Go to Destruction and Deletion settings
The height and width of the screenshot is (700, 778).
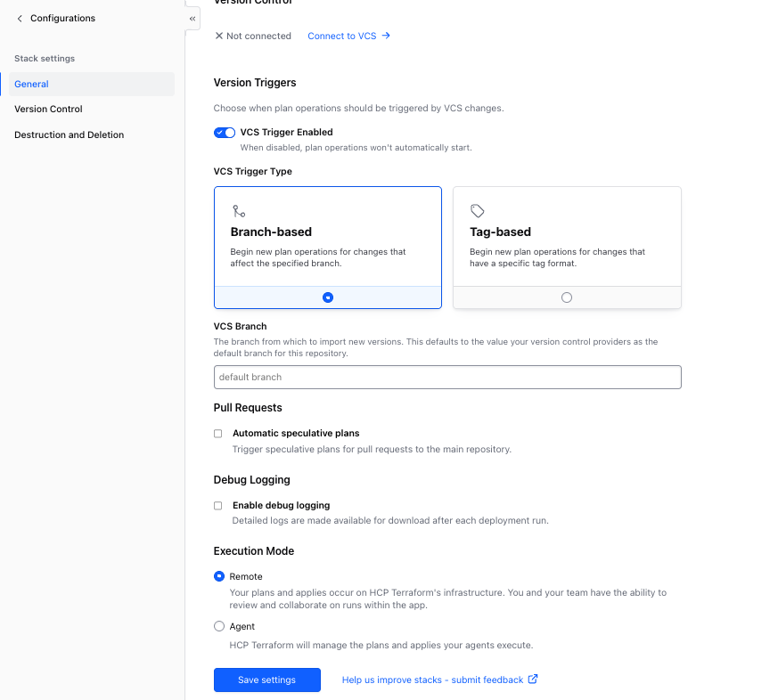click(69, 135)
